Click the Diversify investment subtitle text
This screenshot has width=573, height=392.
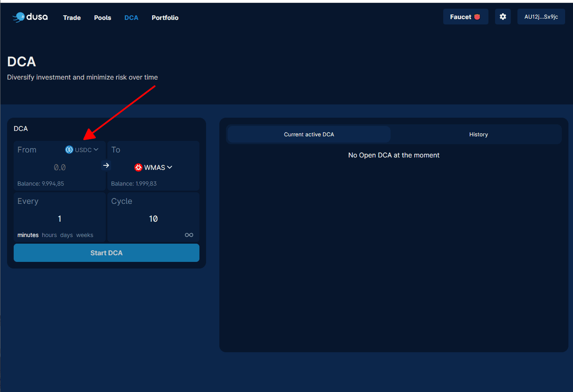tap(83, 77)
